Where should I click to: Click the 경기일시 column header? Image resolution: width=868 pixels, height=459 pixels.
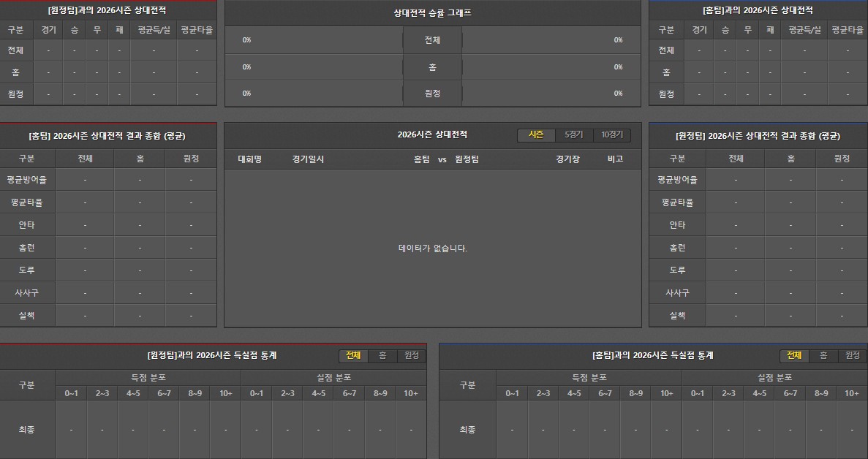(x=308, y=159)
